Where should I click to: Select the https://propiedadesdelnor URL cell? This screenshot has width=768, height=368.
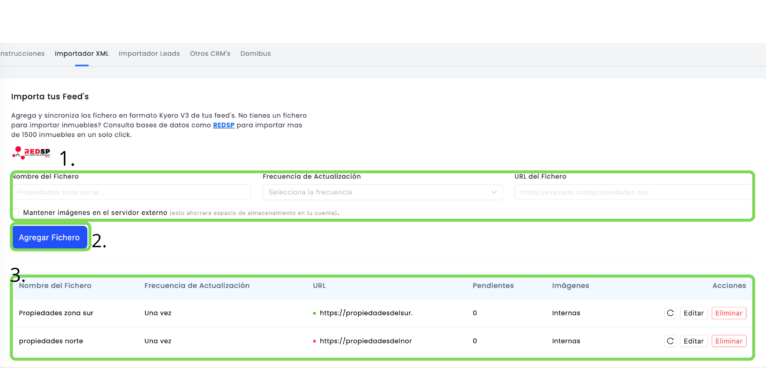tap(365, 341)
